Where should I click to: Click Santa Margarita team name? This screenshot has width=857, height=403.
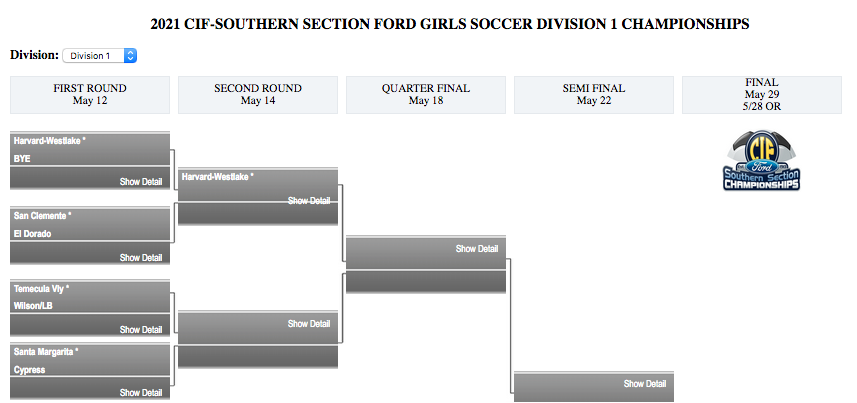click(45, 352)
